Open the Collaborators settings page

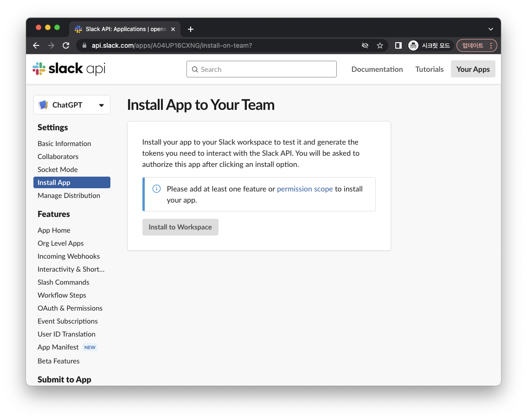pyautogui.click(x=58, y=156)
